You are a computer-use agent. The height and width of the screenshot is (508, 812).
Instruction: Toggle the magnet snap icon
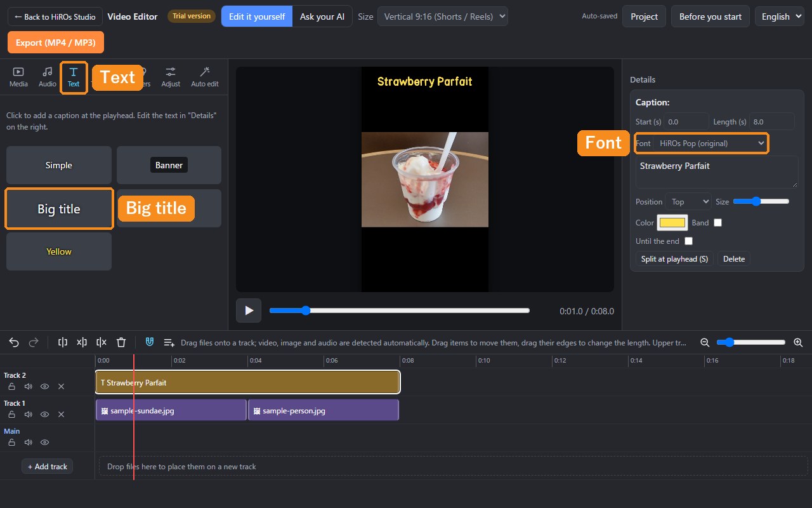[x=150, y=342]
